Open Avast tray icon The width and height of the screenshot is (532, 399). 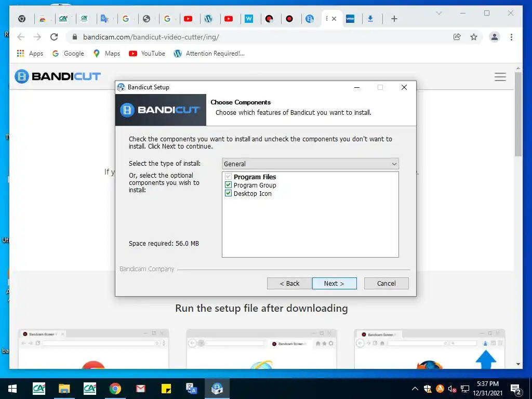(440, 389)
